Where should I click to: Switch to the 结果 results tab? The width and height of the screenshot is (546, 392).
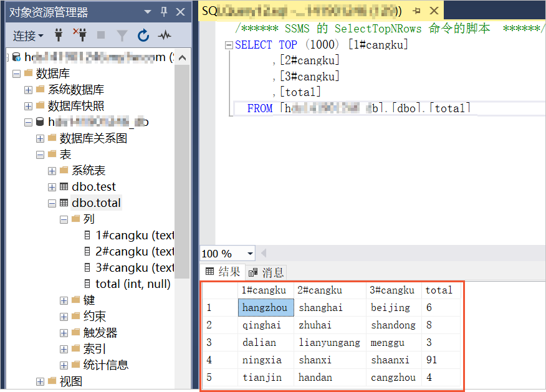(223, 272)
